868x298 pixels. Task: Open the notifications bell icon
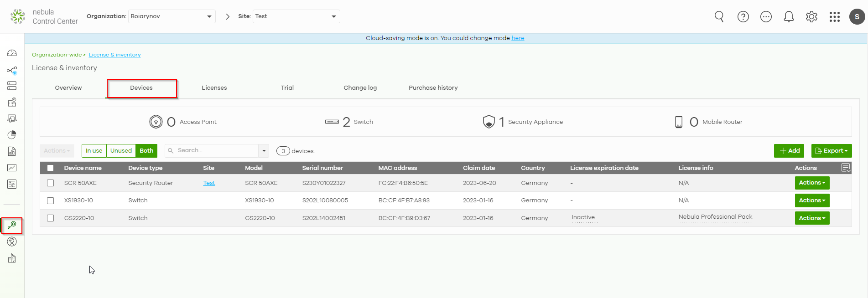[789, 17]
